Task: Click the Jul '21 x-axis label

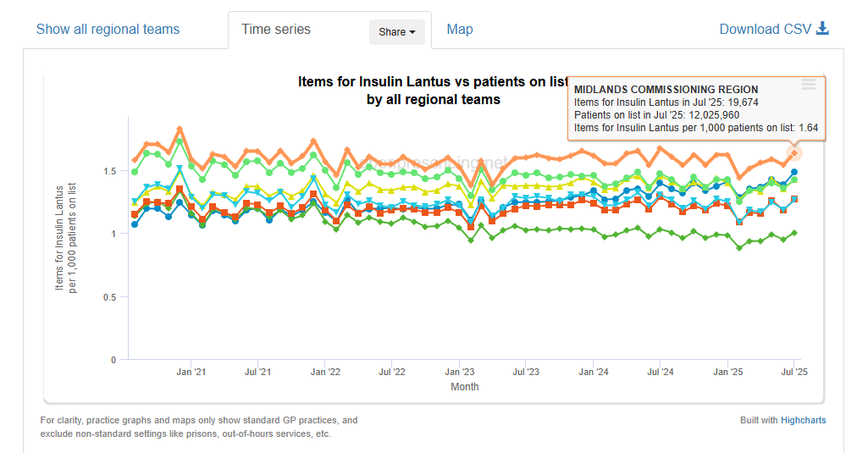Action: tap(257, 372)
